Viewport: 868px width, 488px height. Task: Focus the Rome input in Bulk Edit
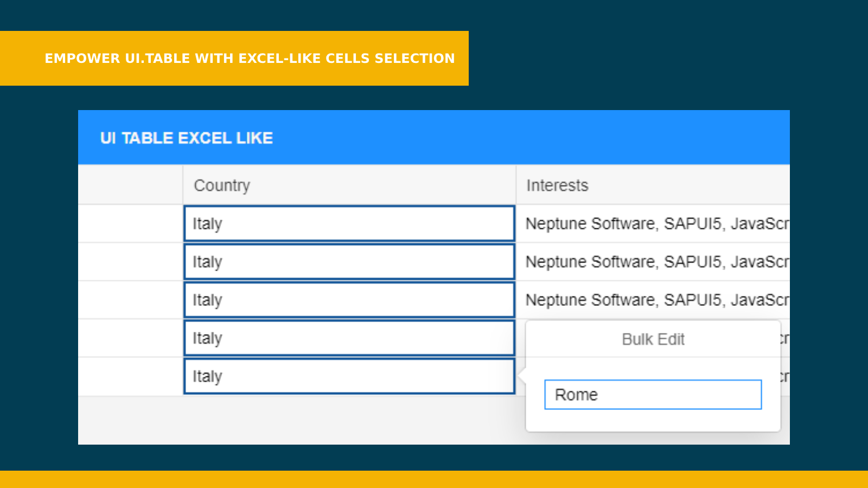pyautogui.click(x=653, y=395)
